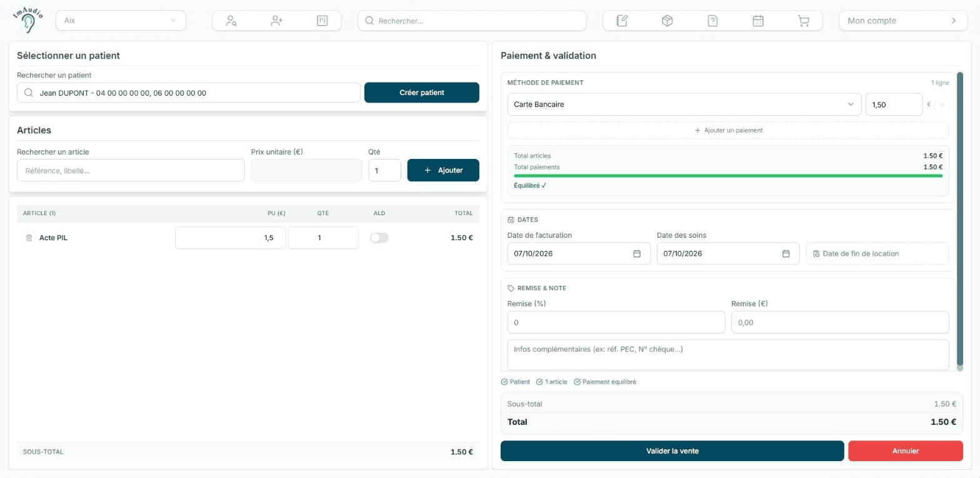Remove the Carte Bancaire payment line
980x478 pixels.
[942, 104]
